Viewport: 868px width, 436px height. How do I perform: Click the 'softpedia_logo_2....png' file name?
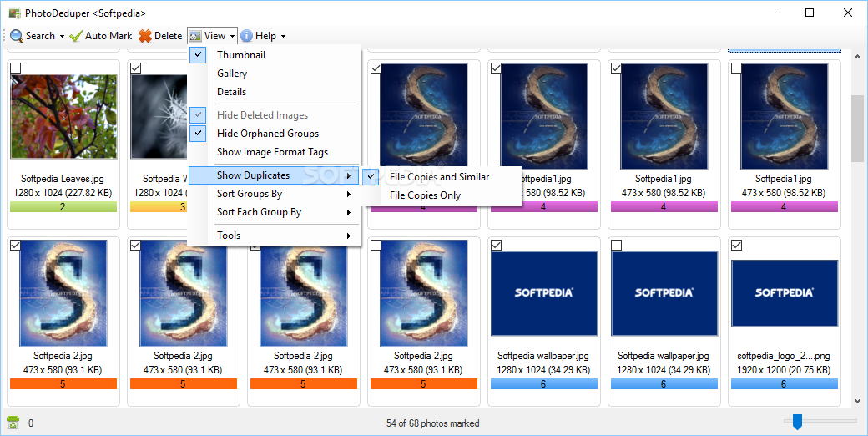[x=784, y=356]
